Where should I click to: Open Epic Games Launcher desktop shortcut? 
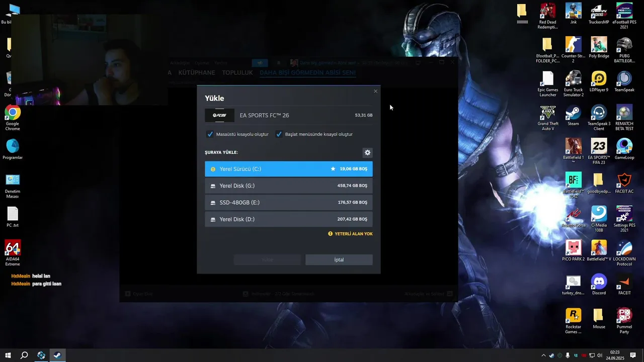point(547,84)
